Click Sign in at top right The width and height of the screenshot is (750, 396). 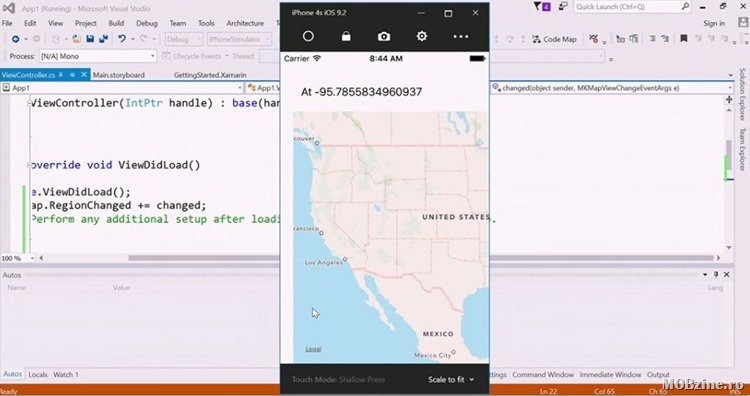pos(714,23)
